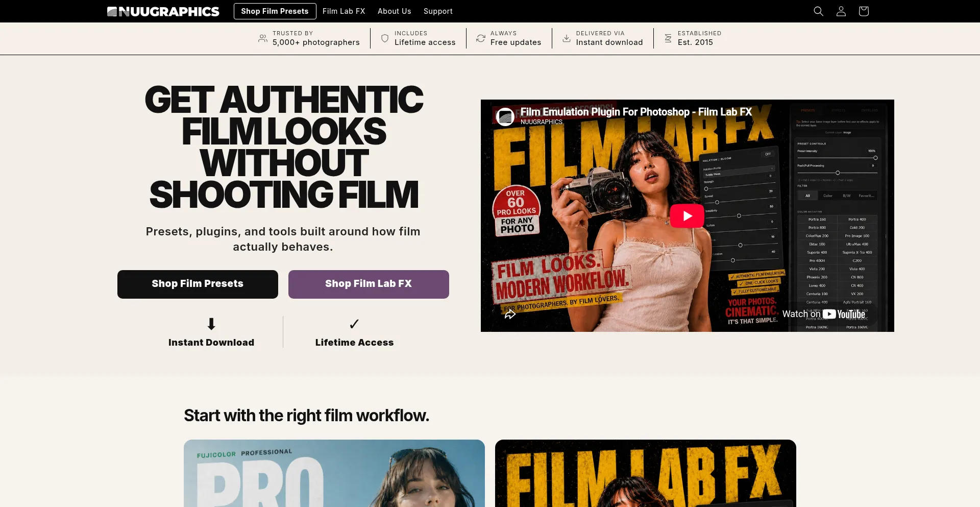The image size is (980, 507).
Task: Click the NUUGRAPHICS channel avatar in video
Action: 505,116
